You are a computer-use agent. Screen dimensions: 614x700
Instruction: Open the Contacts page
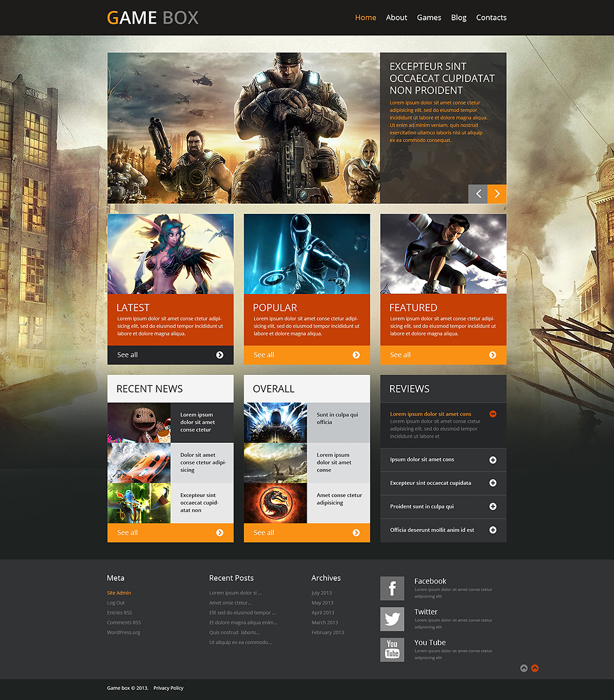[491, 17]
